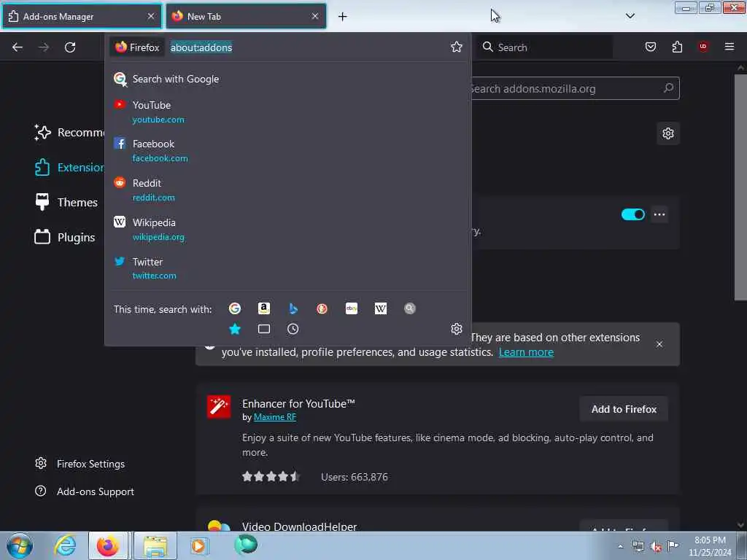Open the extension's three-dot more options

659,214
